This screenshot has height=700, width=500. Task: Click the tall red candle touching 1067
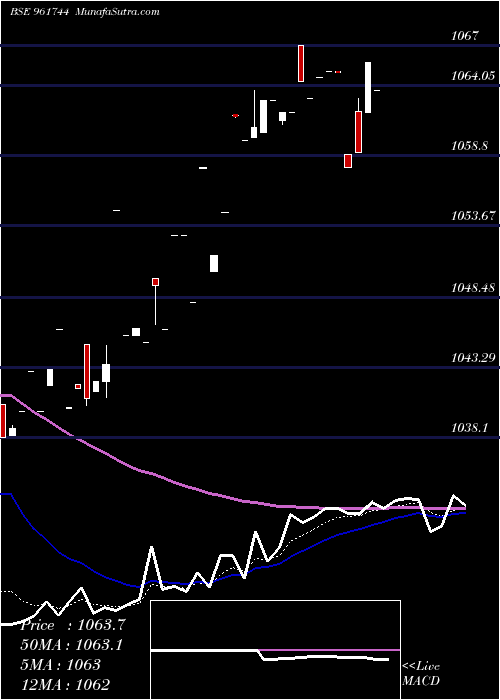point(301,63)
